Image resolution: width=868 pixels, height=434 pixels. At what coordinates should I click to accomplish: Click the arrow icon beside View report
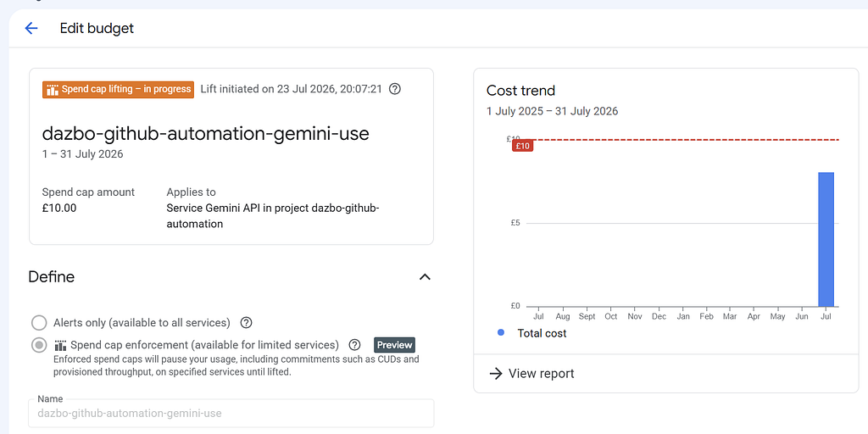[495, 374]
